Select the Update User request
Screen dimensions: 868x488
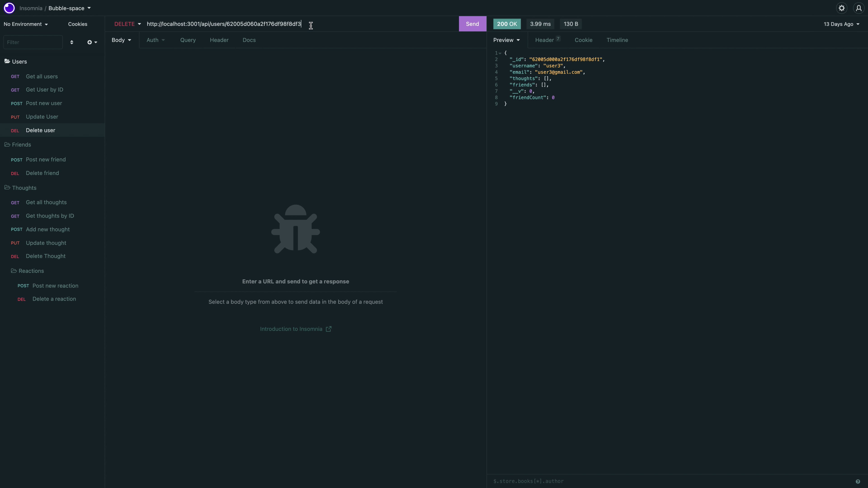tap(52, 117)
